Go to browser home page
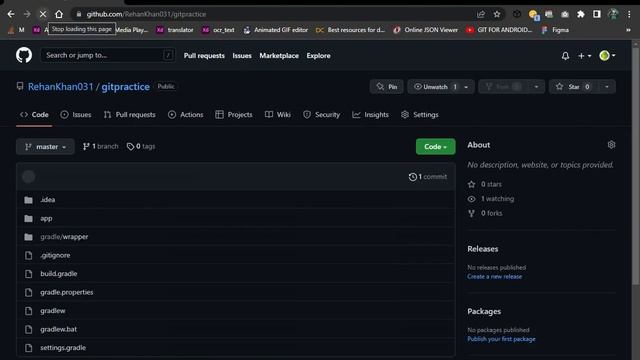The height and width of the screenshot is (360, 640). pos(59,14)
